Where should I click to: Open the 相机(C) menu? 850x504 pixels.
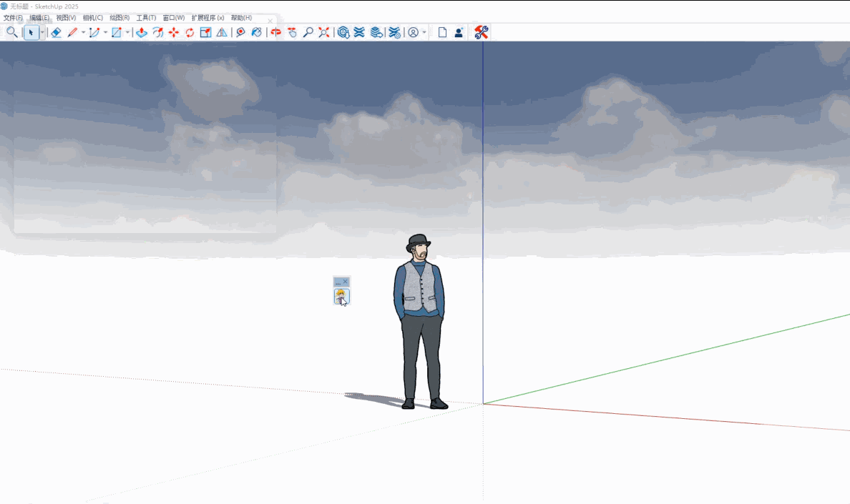coord(92,18)
